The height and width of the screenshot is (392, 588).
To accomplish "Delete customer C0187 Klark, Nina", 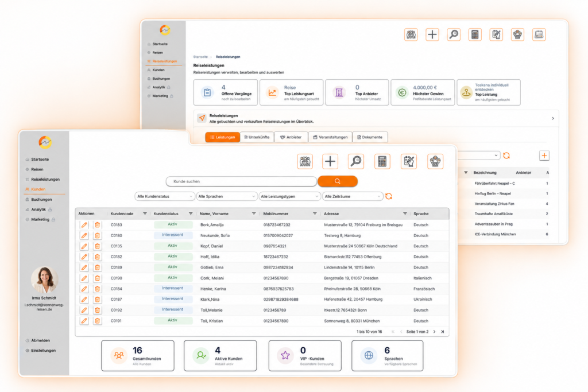I will pos(97,300).
